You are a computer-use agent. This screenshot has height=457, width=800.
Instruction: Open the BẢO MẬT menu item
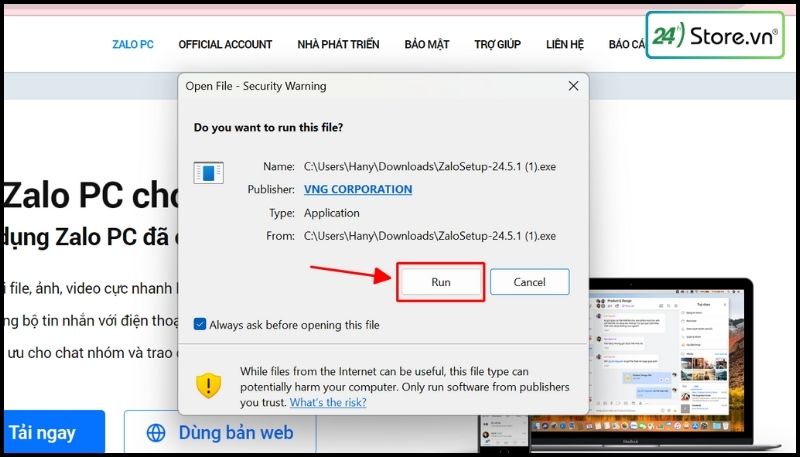tap(427, 44)
